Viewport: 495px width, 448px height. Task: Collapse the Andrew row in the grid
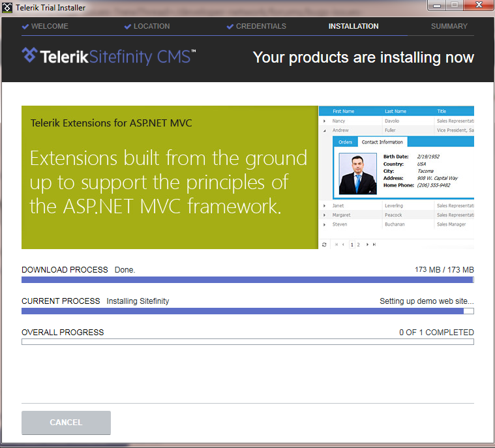pos(325,130)
